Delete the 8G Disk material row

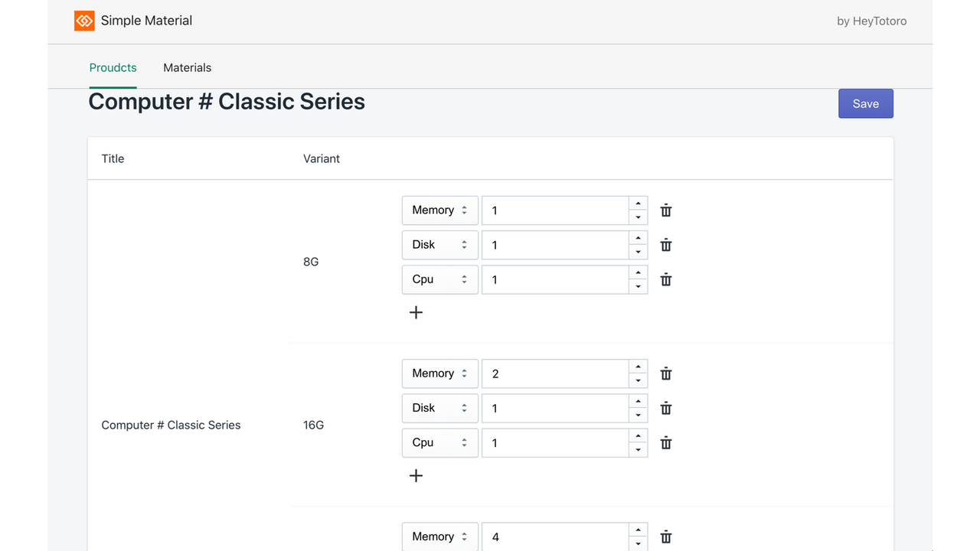[x=666, y=245]
